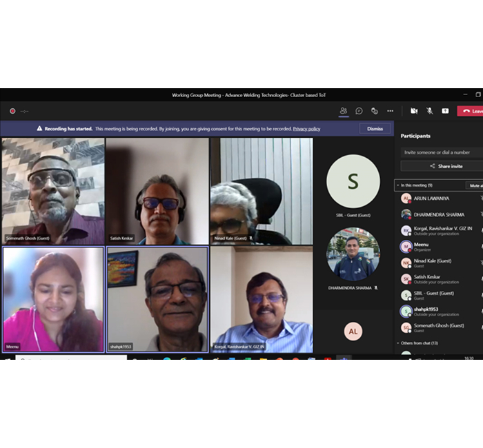Select Meenu in the participants list

click(421, 246)
